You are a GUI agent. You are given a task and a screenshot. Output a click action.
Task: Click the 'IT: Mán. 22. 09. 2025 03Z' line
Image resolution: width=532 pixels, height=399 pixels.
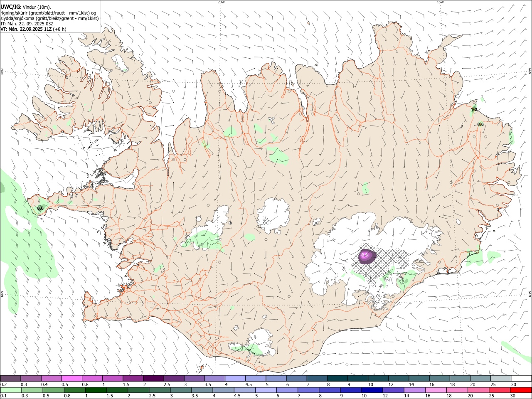pos(27,24)
